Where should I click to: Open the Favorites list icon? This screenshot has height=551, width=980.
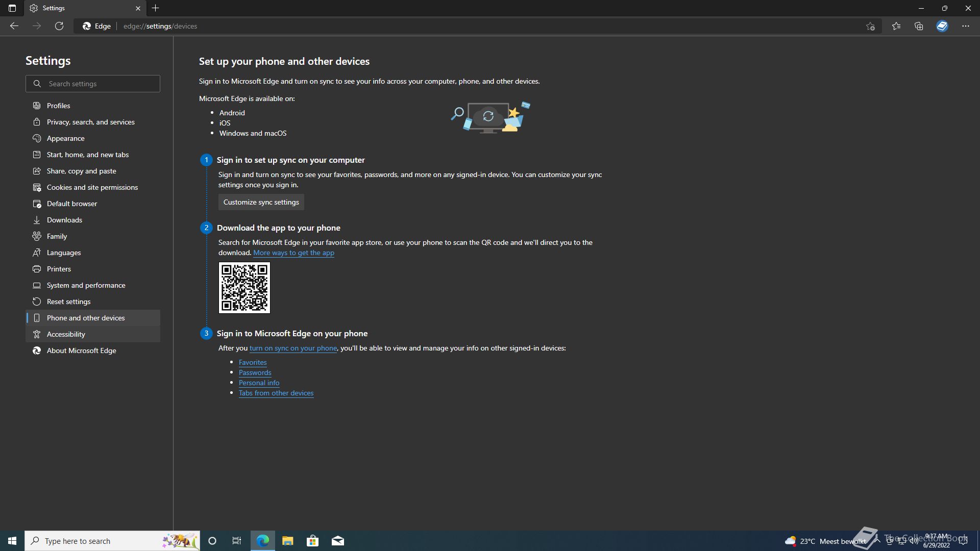896,26
